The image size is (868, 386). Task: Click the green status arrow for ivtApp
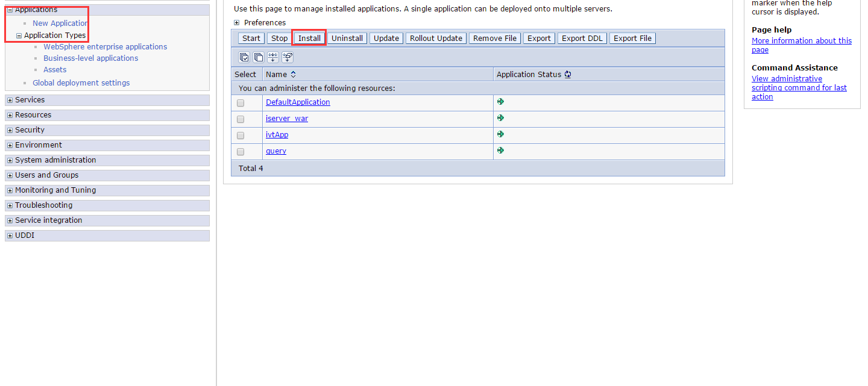[500, 134]
